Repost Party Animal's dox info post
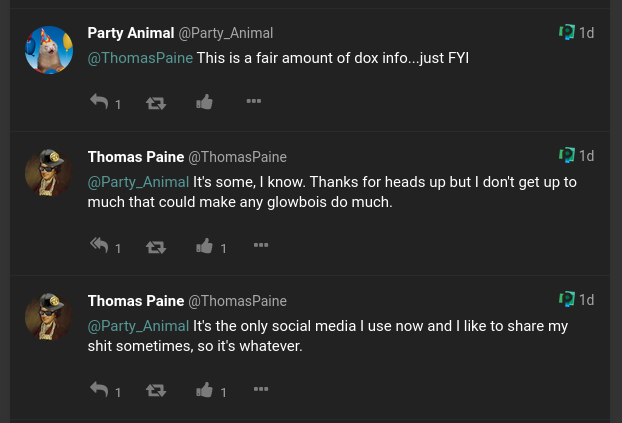The image size is (622, 423). click(156, 104)
